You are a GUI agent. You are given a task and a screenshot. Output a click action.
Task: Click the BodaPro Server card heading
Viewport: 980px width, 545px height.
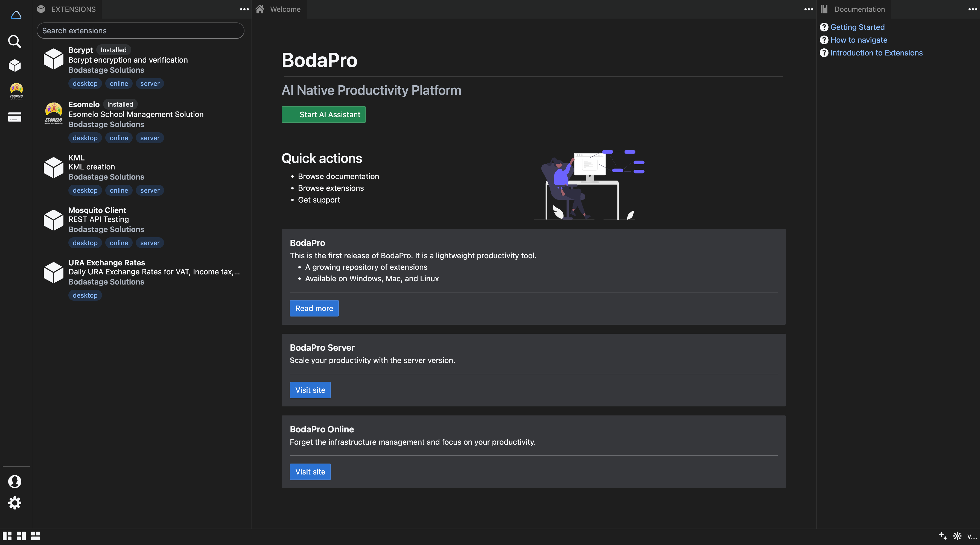322,348
